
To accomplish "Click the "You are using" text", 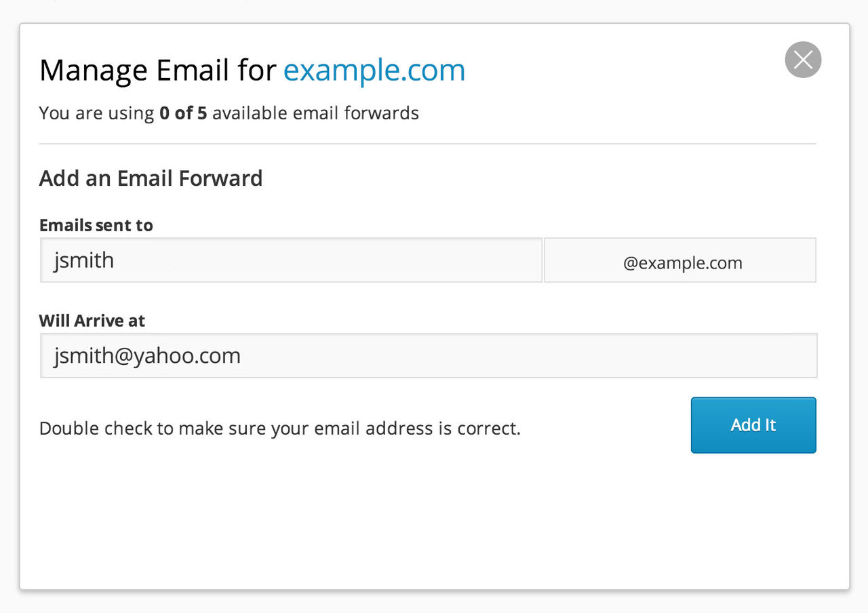I will [96, 113].
